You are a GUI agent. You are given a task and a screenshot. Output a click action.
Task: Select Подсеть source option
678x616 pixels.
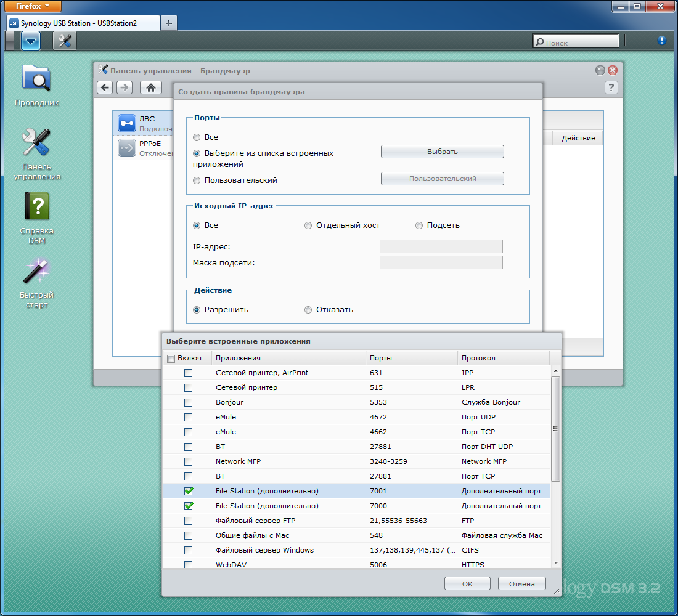pyautogui.click(x=419, y=225)
